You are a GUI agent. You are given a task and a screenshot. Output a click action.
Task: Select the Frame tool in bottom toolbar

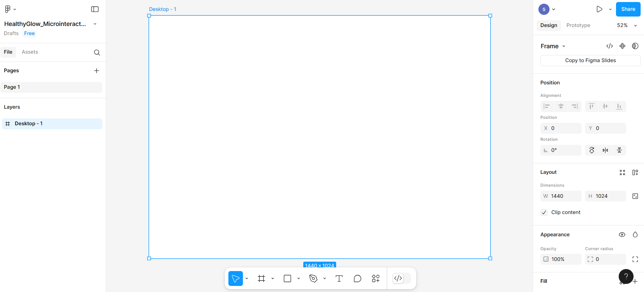coord(261,278)
